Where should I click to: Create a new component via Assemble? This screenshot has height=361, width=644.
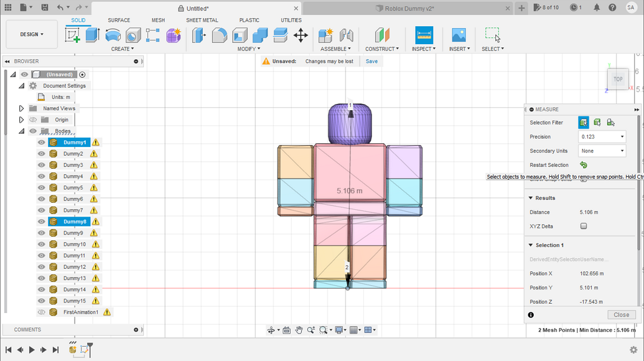325,36
